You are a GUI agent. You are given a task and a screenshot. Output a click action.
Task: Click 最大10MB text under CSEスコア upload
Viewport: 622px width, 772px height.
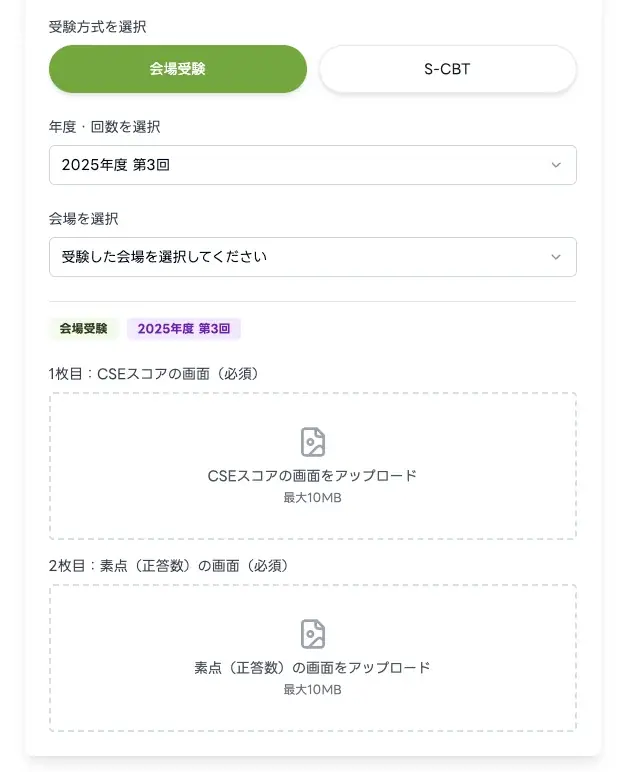[312, 497]
